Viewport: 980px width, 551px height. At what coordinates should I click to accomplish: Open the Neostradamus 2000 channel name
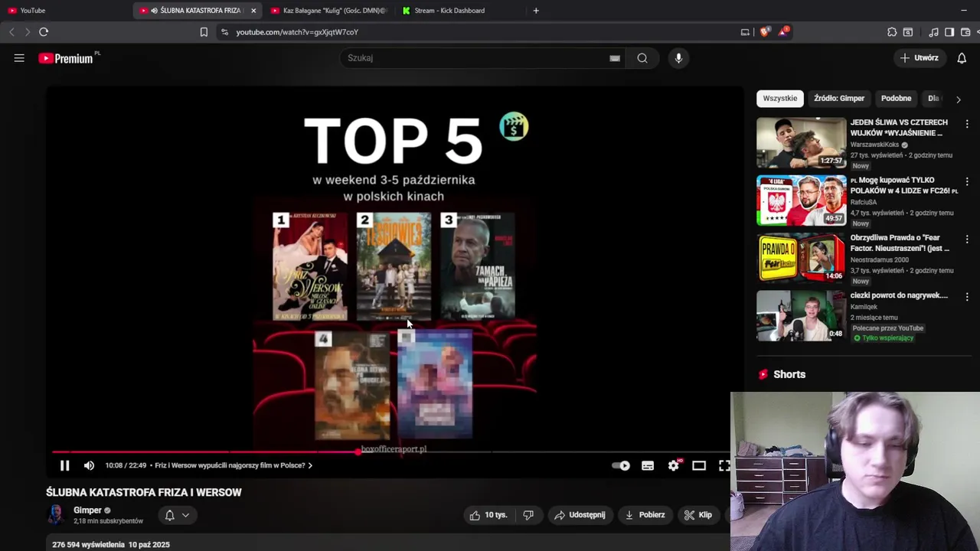(879, 259)
